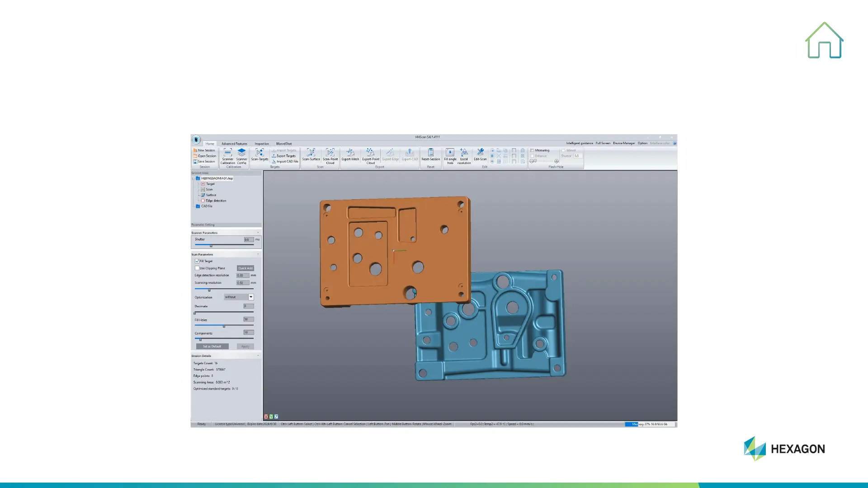Click the Set as Default button
The width and height of the screenshot is (868, 488).
(x=212, y=347)
